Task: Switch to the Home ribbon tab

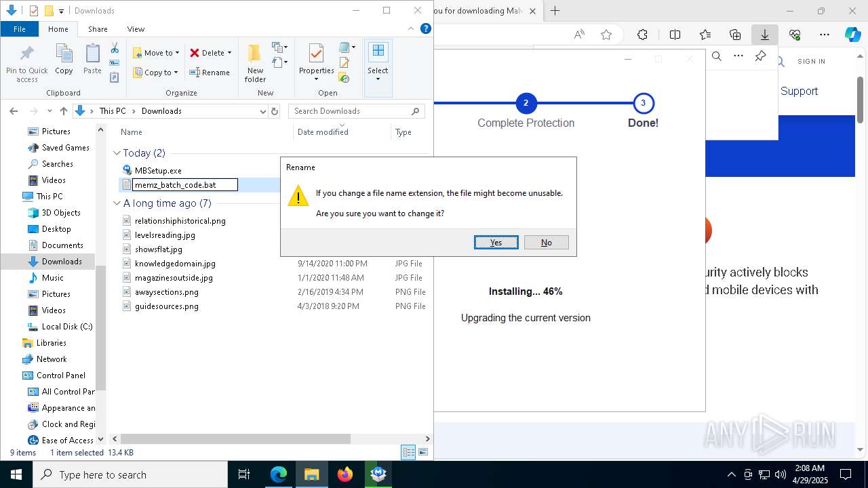Action: click(58, 29)
